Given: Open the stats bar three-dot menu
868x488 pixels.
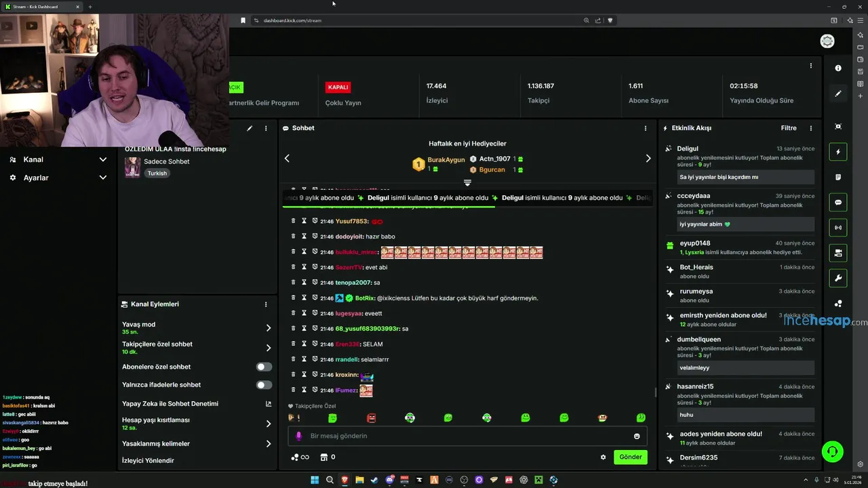Looking at the screenshot, I should click(x=810, y=66).
